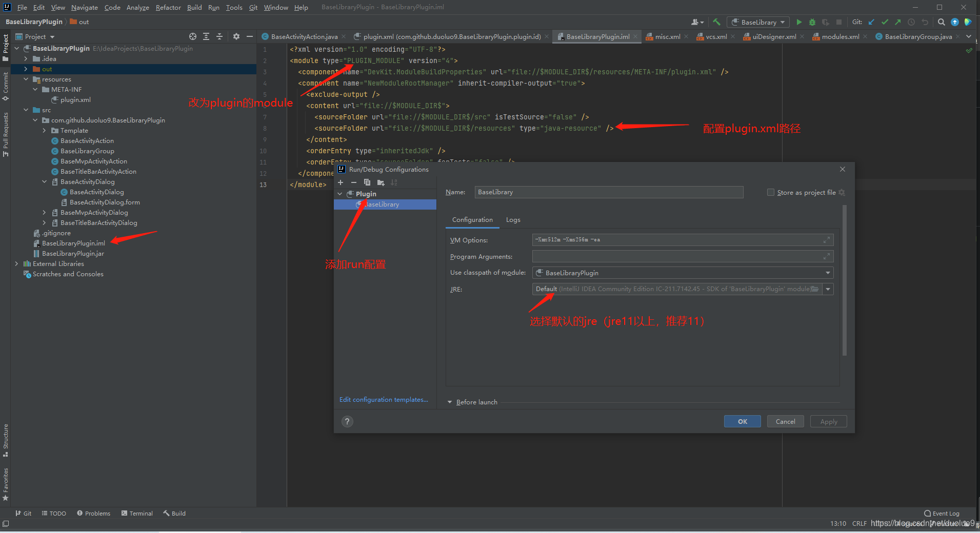
Task: Expand the Template package
Action: coord(45,131)
